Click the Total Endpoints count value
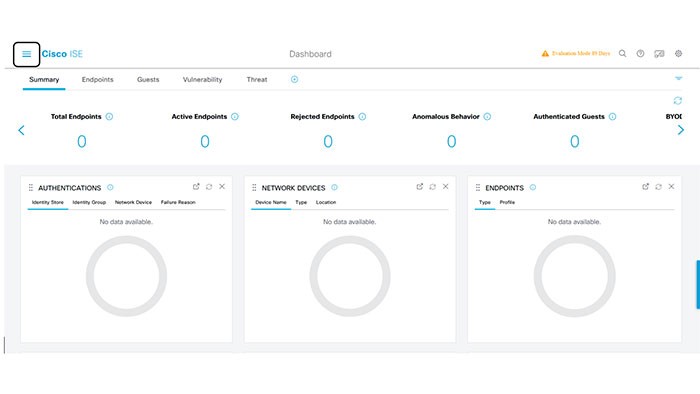 (82, 141)
